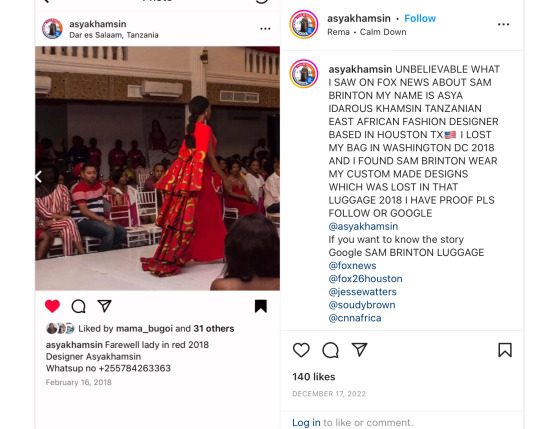Remove the left post's filled bookmark save
The image size is (540, 429).
coord(261,306)
